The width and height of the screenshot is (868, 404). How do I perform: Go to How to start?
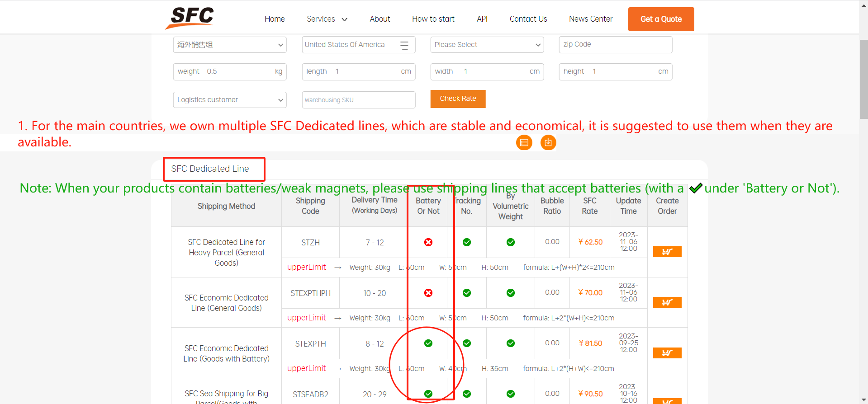tap(433, 19)
